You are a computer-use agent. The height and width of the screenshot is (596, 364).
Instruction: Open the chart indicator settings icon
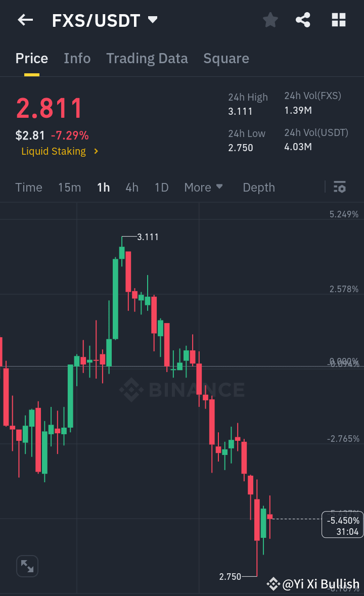[339, 187]
